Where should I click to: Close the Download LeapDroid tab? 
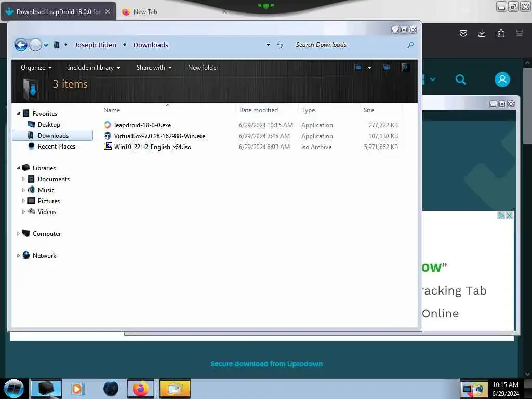coord(108,11)
